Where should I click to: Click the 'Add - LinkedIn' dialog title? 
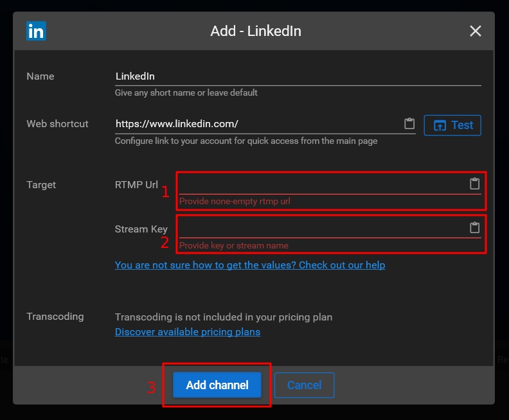click(x=256, y=31)
